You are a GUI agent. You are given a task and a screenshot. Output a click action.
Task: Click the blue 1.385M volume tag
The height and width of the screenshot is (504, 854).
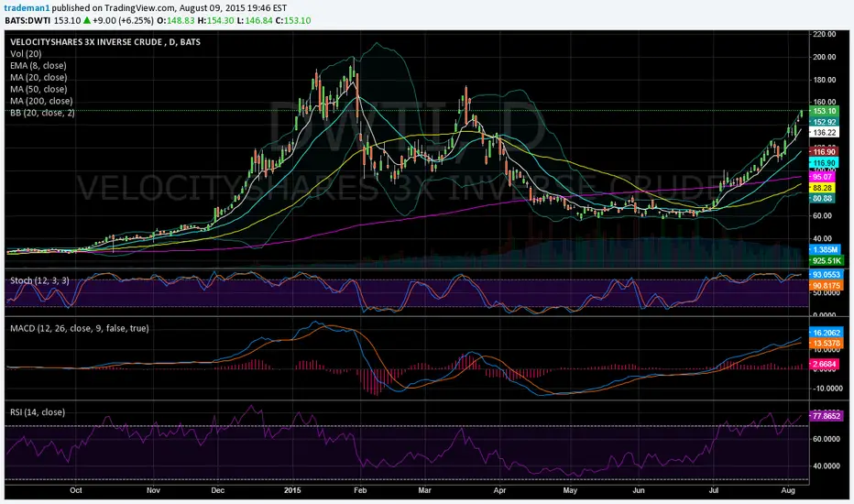[x=826, y=249]
